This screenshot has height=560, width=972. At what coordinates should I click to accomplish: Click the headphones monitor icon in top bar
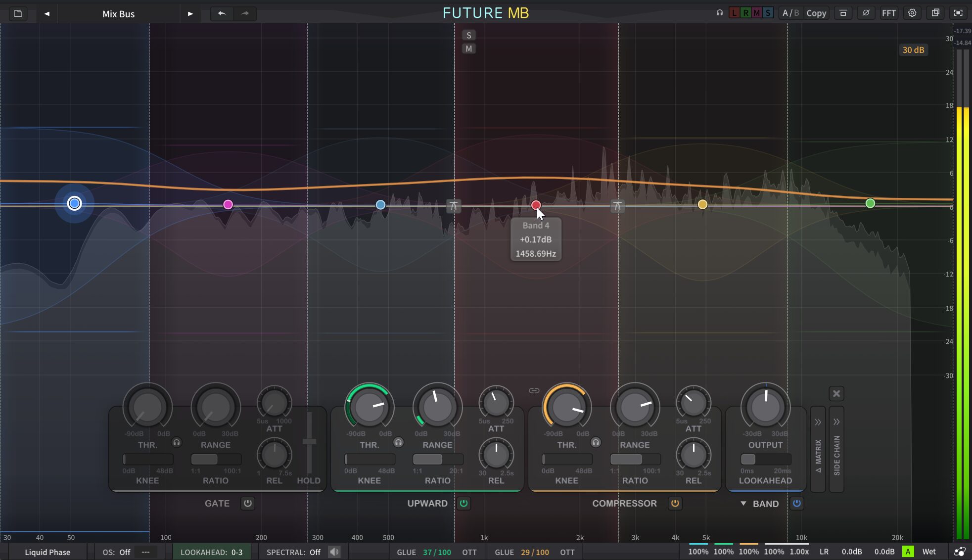click(720, 13)
